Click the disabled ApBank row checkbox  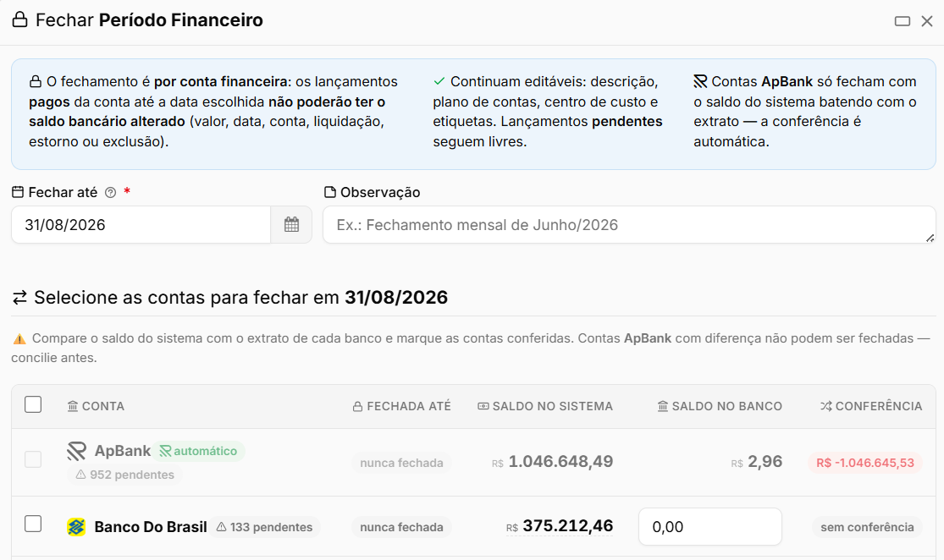tap(33, 459)
